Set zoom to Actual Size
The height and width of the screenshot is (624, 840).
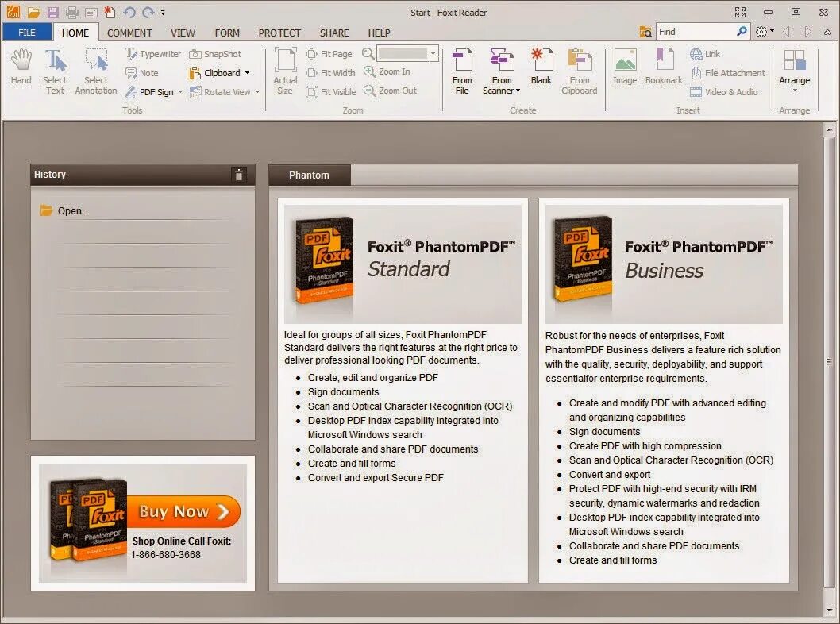(x=285, y=71)
